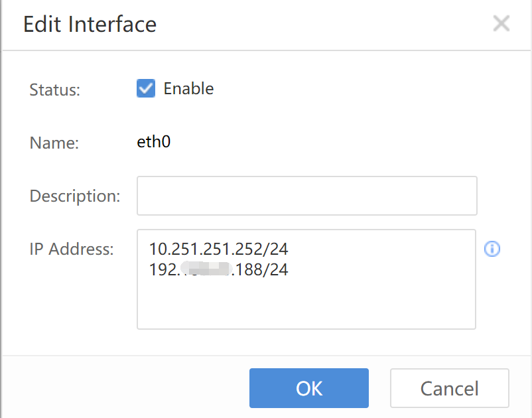The image size is (532, 418).
Task: Uncheck the Enable status checkbox
Action: click(x=146, y=88)
